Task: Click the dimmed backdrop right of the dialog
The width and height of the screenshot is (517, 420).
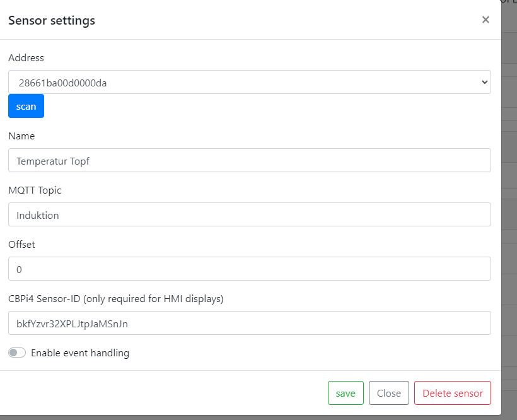Action: tap(509, 189)
